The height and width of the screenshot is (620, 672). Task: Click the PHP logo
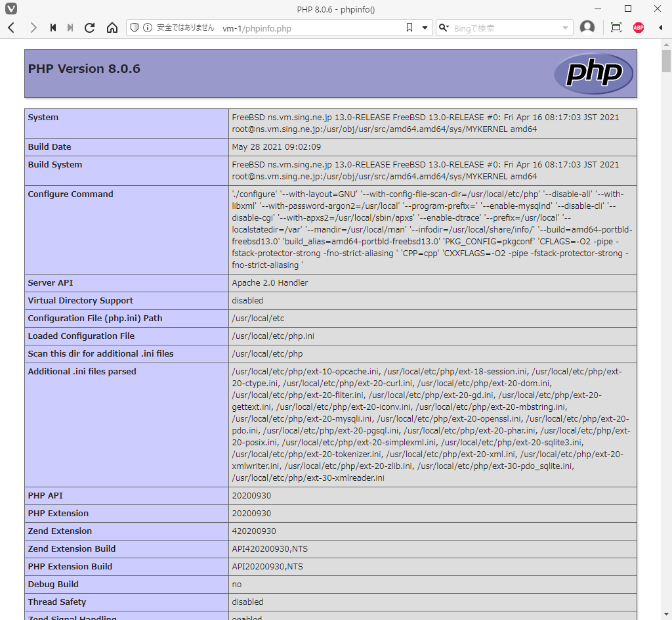pos(593,74)
